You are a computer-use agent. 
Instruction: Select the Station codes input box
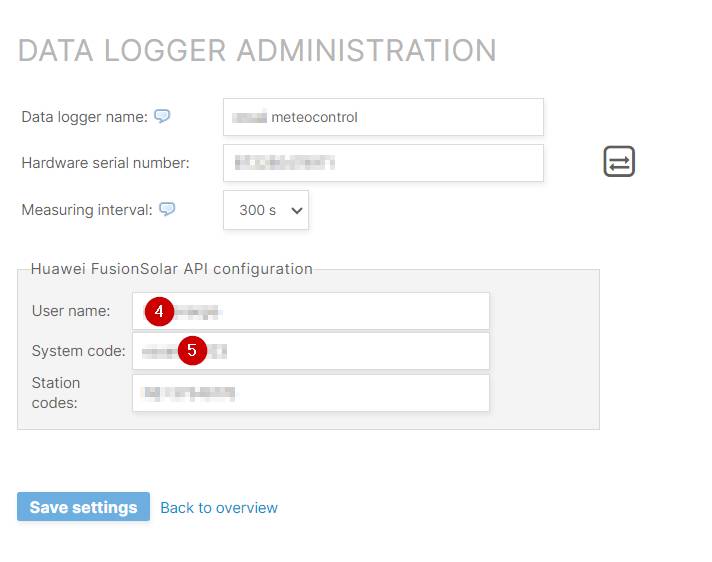(311, 393)
